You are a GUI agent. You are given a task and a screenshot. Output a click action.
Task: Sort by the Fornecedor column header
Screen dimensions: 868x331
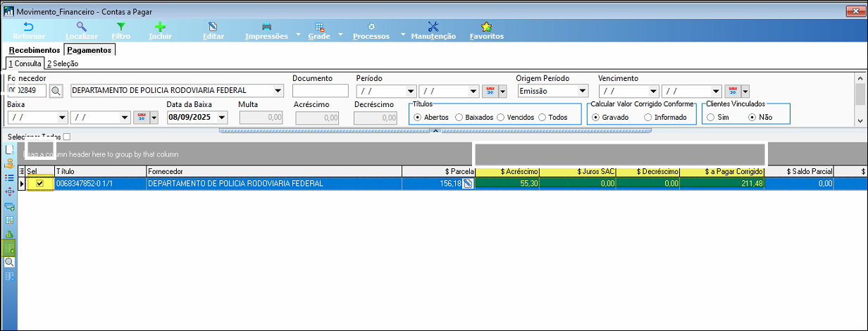click(274, 171)
